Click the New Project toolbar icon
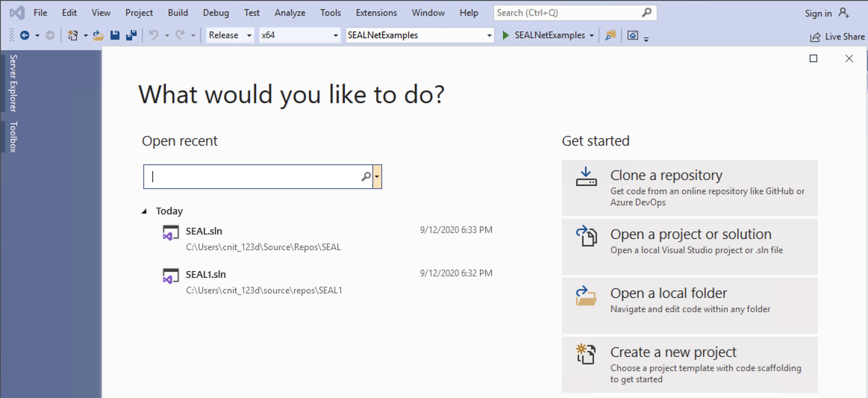Viewport: 868px width, 398px height. coord(72,35)
